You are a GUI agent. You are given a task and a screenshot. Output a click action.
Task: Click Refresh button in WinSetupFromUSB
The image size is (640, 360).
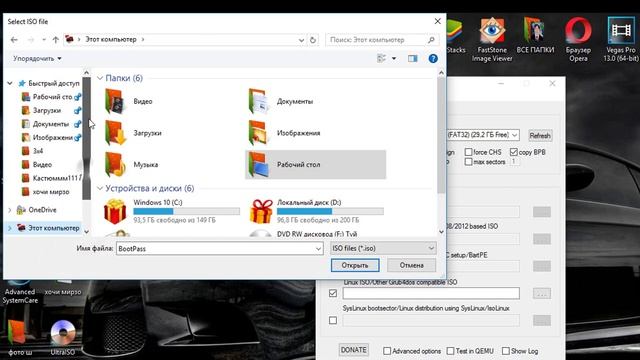[x=540, y=136]
